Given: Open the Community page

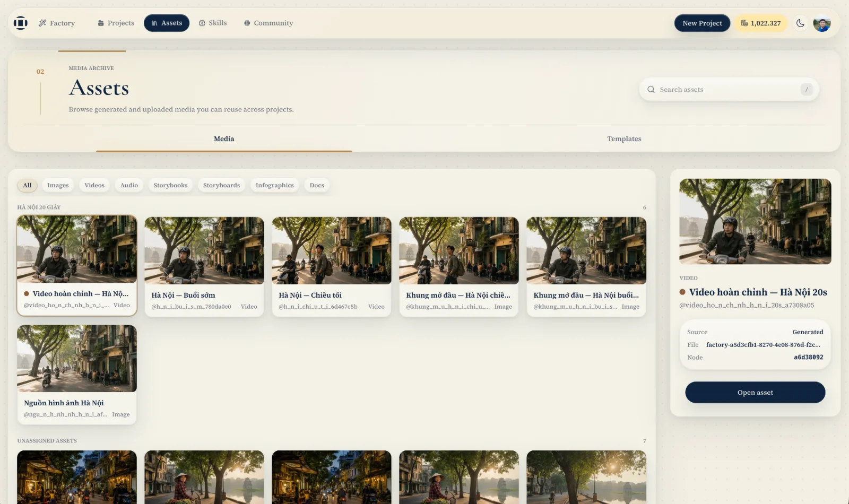Looking at the screenshot, I should (x=268, y=23).
